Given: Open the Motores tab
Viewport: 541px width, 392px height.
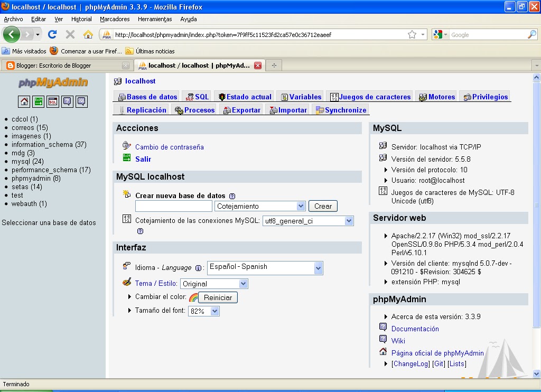Looking at the screenshot, I should coord(437,97).
